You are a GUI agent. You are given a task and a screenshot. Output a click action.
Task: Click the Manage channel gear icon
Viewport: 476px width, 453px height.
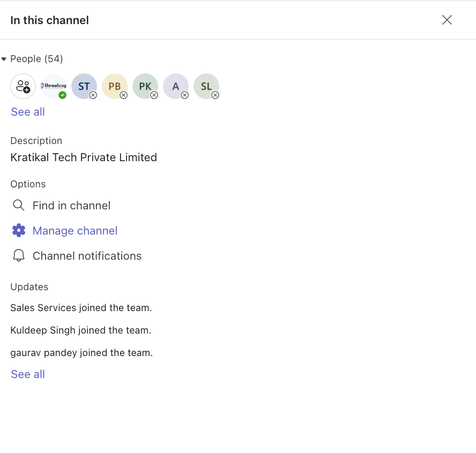click(x=19, y=230)
